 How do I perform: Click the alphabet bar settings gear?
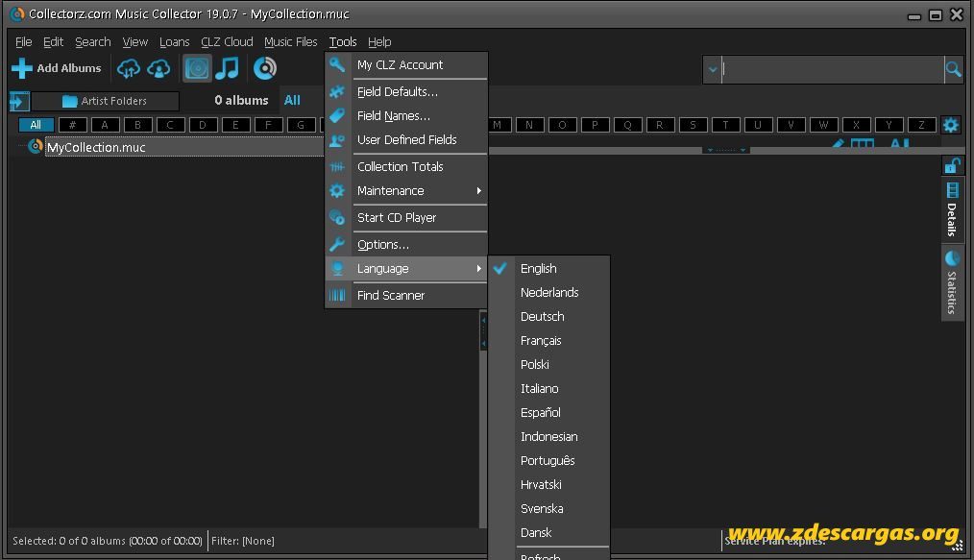pos(950,125)
